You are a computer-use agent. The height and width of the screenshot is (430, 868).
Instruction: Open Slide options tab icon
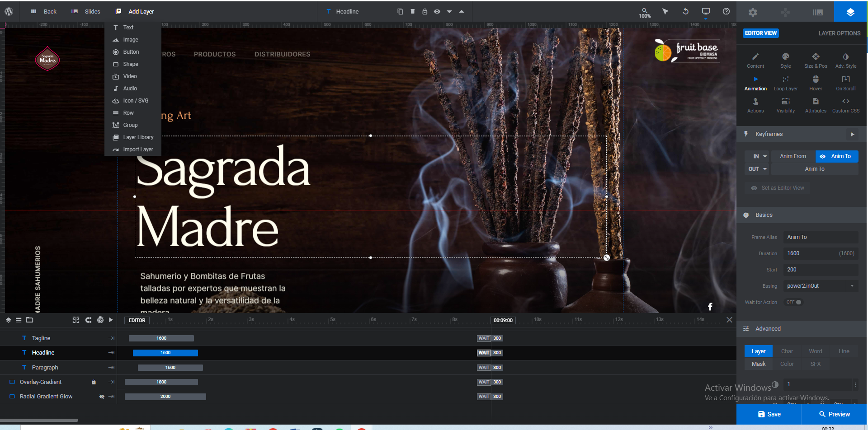pos(818,12)
